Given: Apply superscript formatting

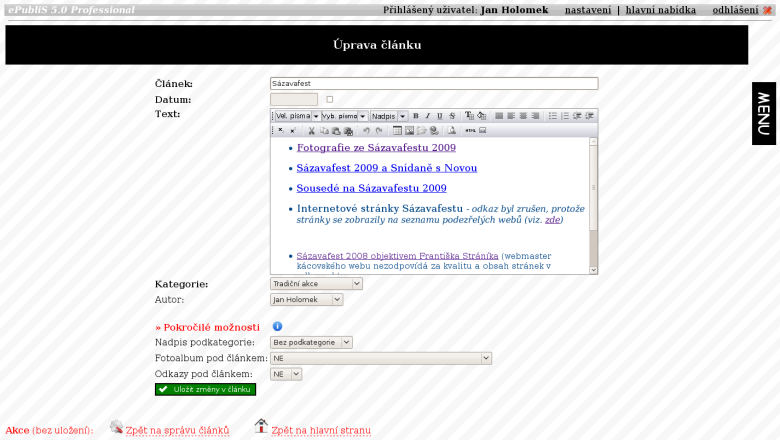Looking at the screenshot, I should [293, 130].
